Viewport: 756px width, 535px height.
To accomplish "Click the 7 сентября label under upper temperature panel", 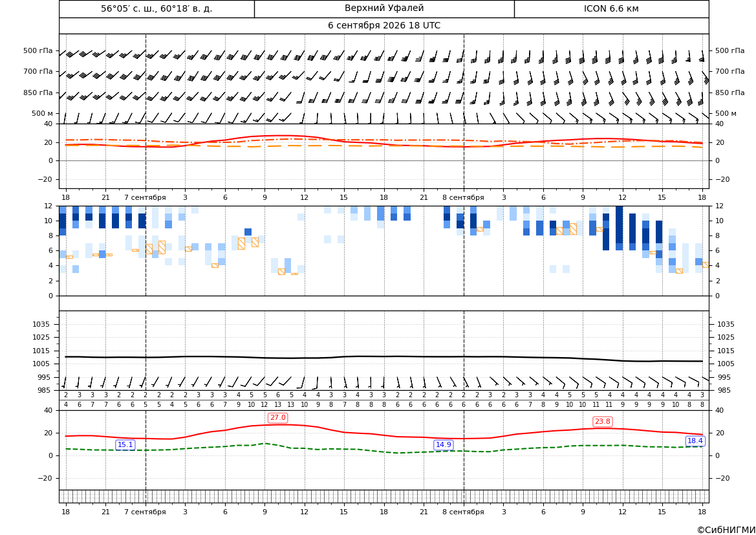I will point(145,197).
